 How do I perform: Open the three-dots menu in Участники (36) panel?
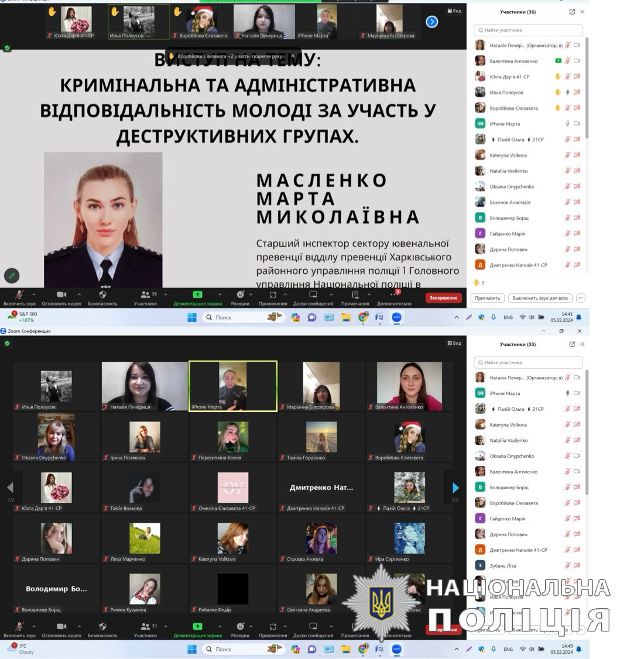581,298
